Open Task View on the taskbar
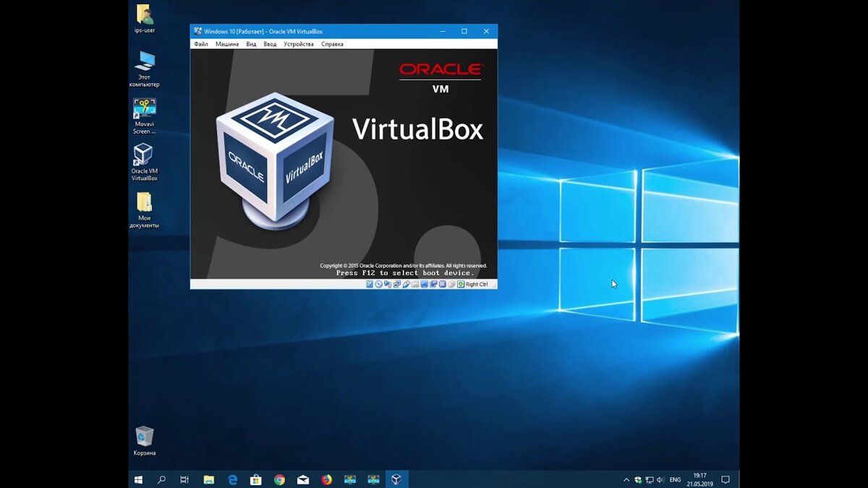The image size is (868, 488). pyautogui.click(x=184, y=479)
